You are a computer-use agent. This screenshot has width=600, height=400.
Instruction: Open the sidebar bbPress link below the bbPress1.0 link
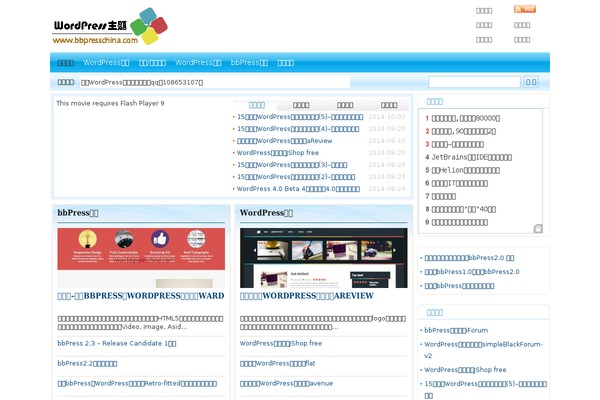pos(459,286)
